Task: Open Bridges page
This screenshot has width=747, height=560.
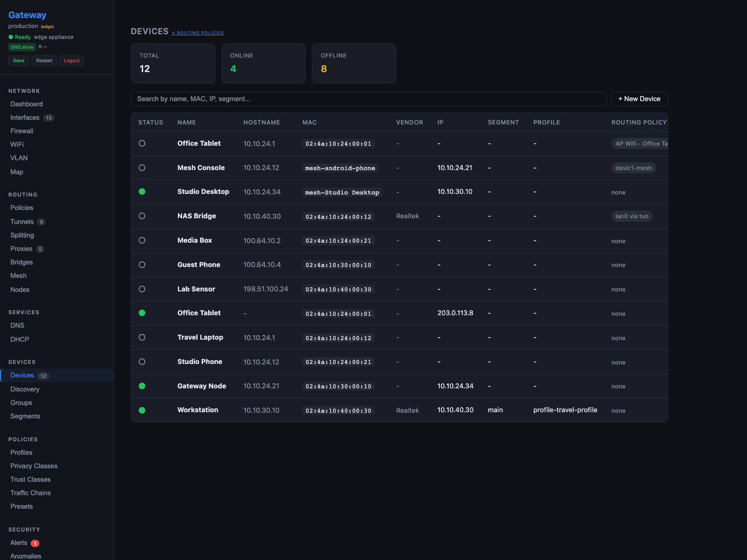Action: tap(22, 262)
